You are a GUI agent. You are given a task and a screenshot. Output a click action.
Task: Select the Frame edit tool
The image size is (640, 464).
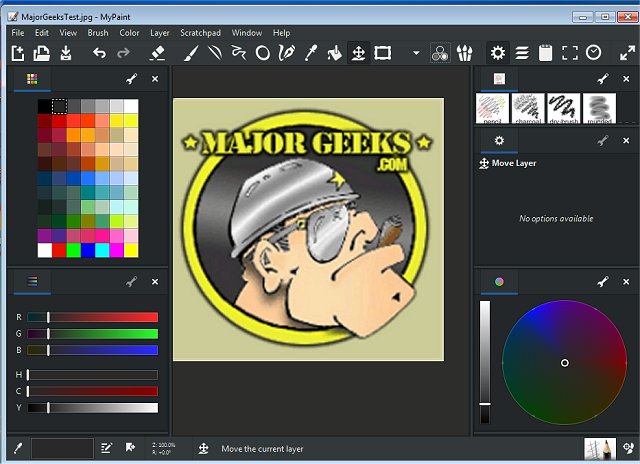point(382,52)
